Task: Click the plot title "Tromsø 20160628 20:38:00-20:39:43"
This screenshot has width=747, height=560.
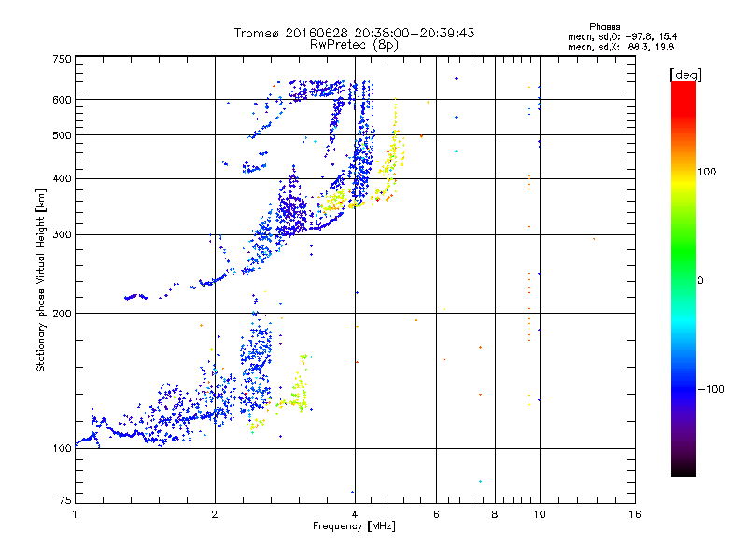Action: [x=354, y=33]
